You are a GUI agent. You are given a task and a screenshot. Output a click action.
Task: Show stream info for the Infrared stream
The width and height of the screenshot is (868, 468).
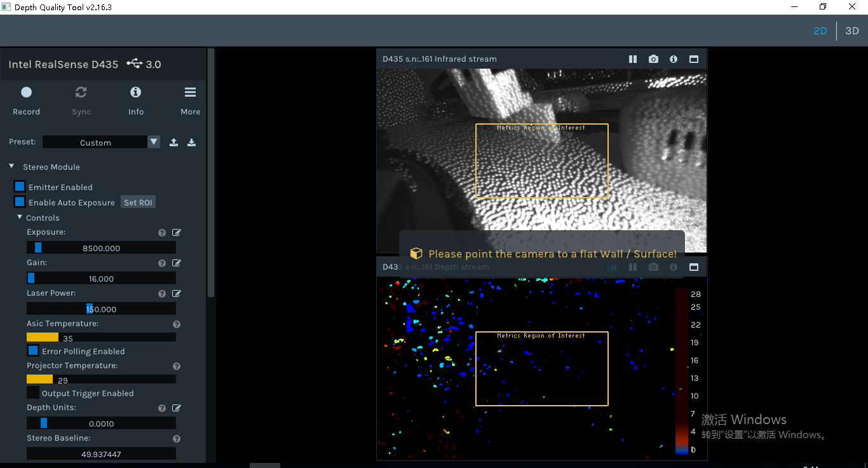click(x=673, y=59)
